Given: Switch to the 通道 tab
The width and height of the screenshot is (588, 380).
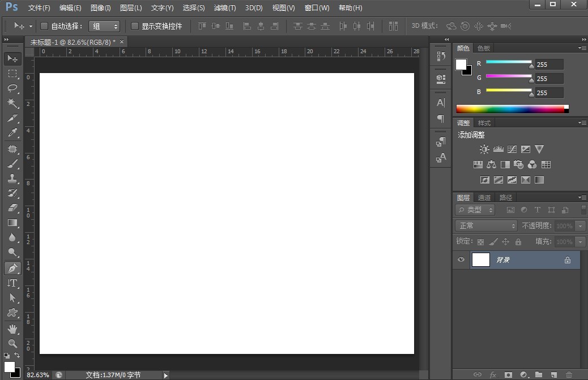Looking at the screenshot, I should coord(484,198).
